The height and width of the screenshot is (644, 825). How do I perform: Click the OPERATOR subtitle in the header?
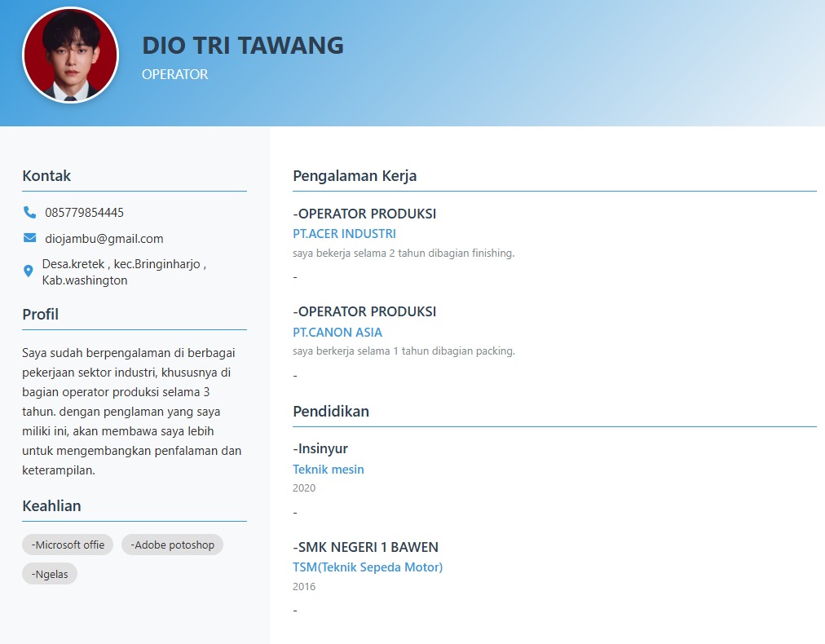[x=174, y=74]
